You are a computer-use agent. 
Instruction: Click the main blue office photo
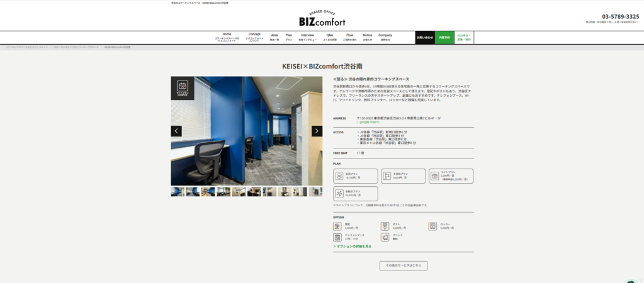click(x=246, y=131)
